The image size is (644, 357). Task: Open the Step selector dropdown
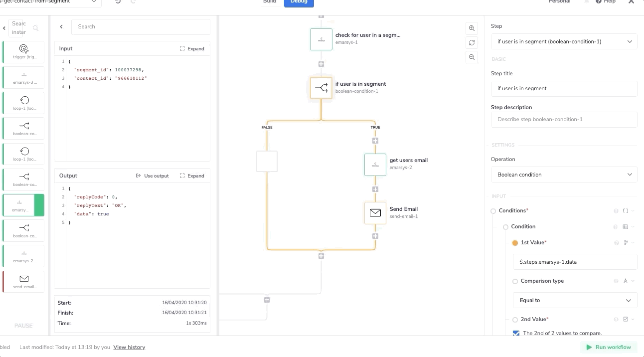[564, 41]
